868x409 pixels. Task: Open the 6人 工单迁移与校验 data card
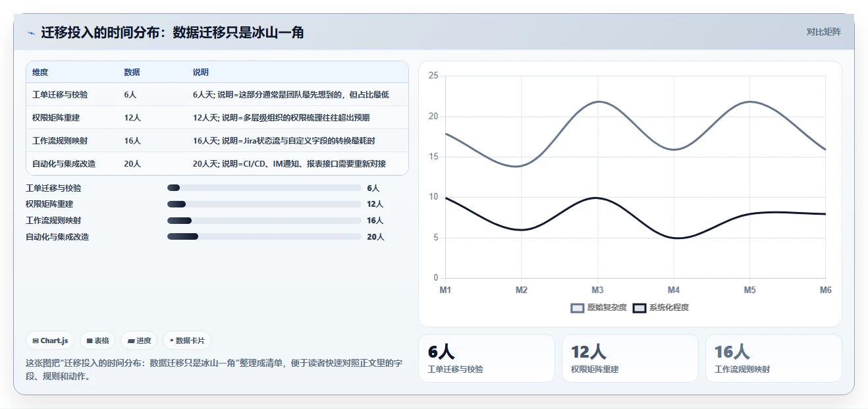click(487, 358)
